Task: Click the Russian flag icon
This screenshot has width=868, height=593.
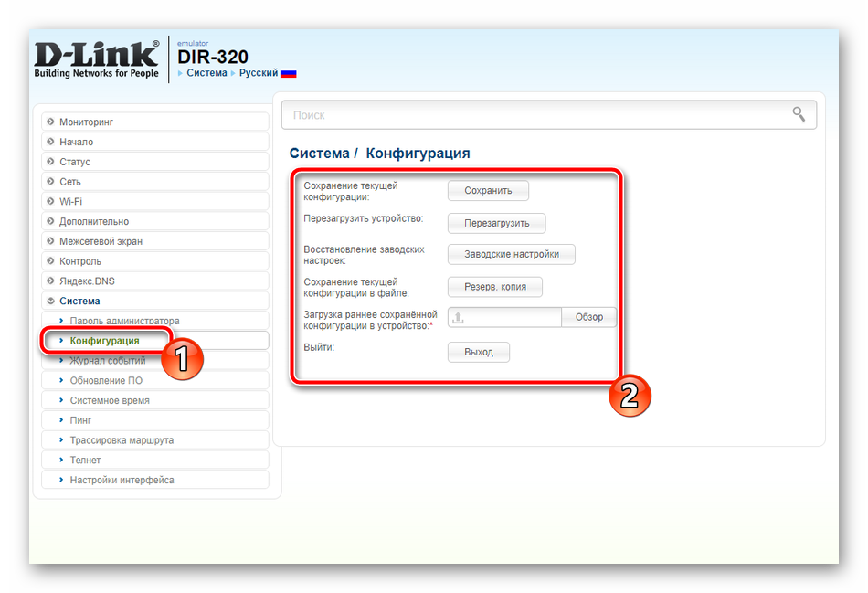Action: (289, 73)
